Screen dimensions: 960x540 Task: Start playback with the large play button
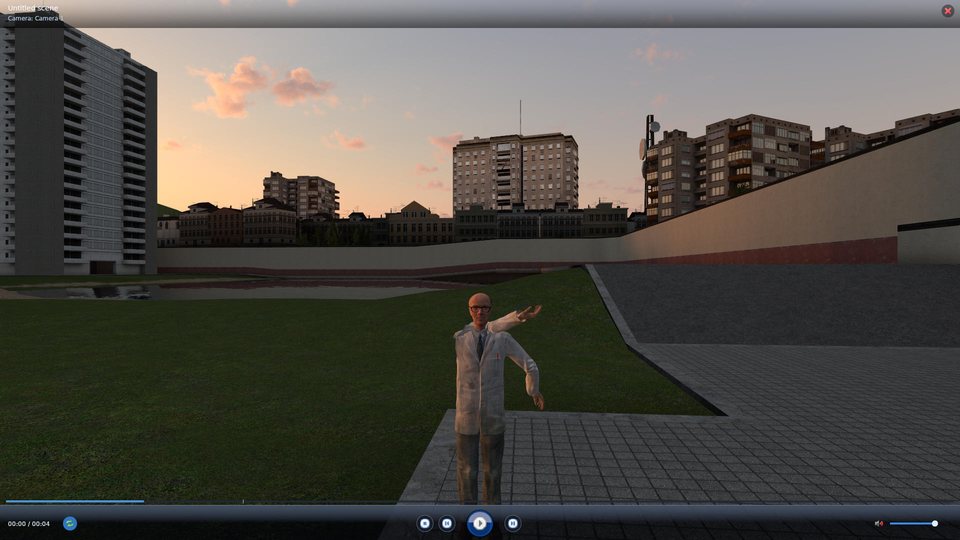pyautogui.click(x=479, y=523)
